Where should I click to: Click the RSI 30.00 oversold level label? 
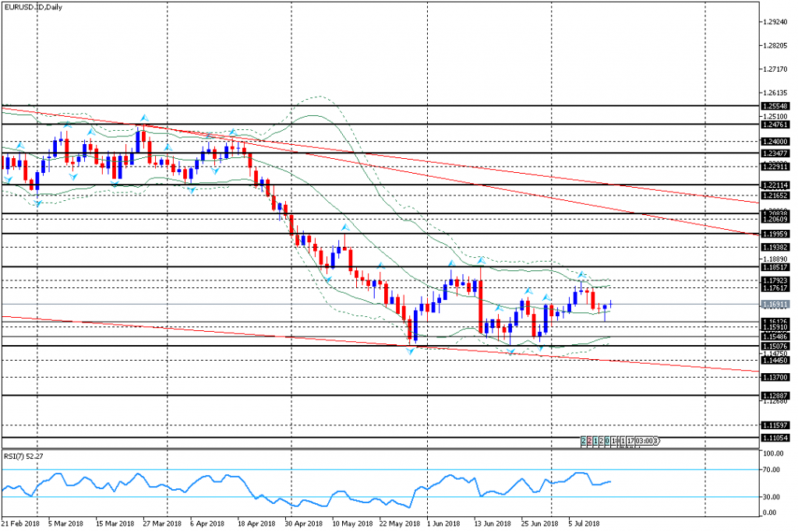(x=772, y=497)
